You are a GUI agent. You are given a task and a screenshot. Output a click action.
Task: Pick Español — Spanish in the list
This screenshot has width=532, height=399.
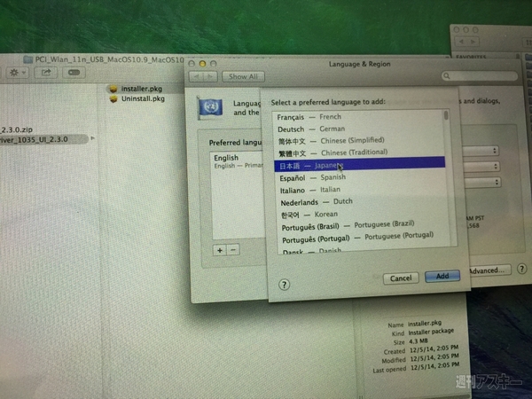[360, 177]
